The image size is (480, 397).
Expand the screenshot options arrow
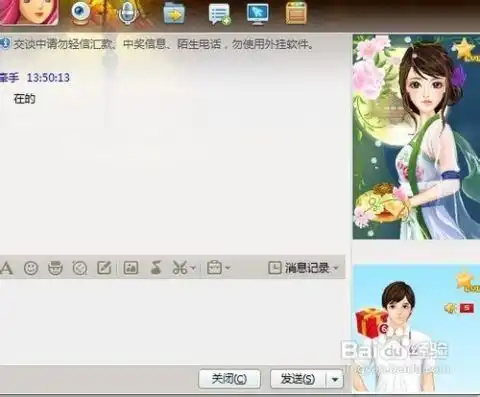point(193,268)
